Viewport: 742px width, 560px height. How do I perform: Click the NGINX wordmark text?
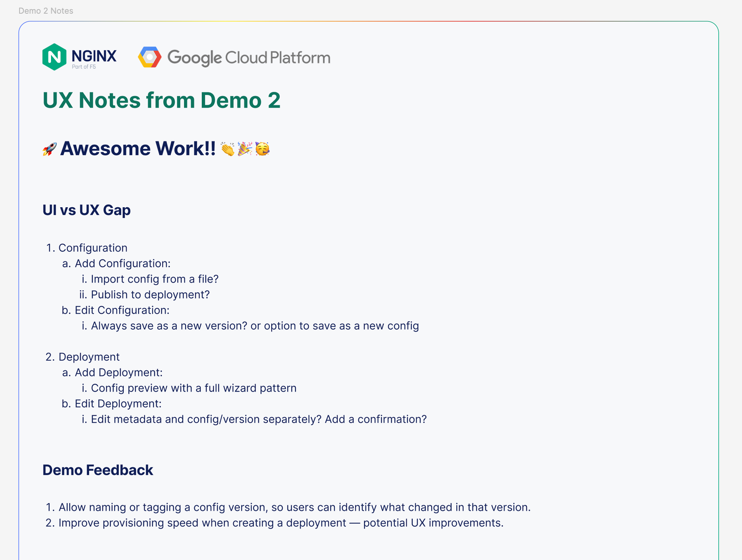(x=94, y=56)
